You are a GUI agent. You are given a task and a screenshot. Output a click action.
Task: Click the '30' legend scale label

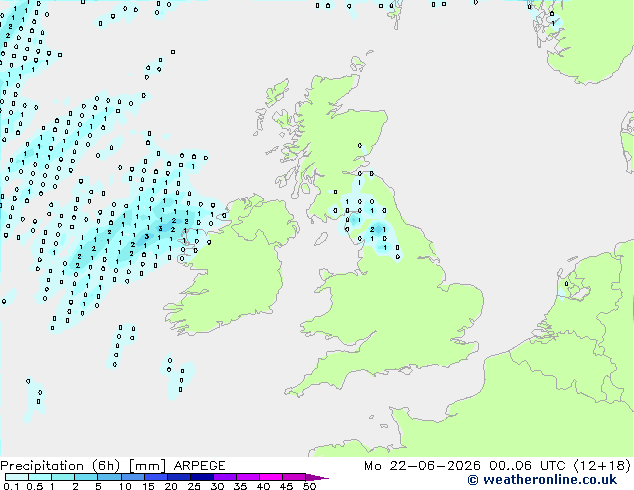pyautogui.click(x=217, y=486)
